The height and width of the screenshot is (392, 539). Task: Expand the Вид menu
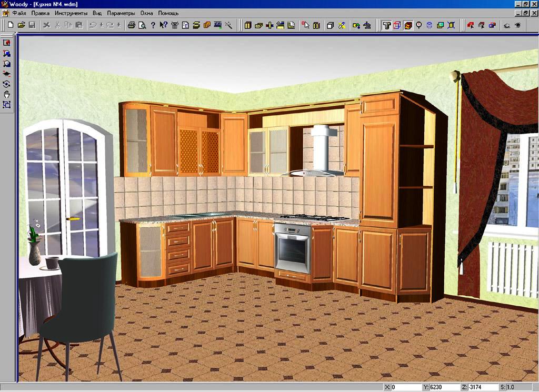97,13
